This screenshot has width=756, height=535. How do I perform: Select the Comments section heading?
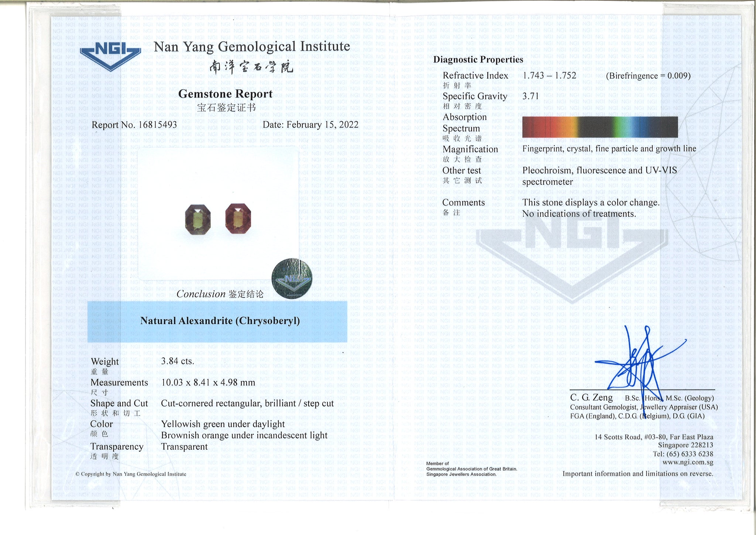tap(463, 203)
